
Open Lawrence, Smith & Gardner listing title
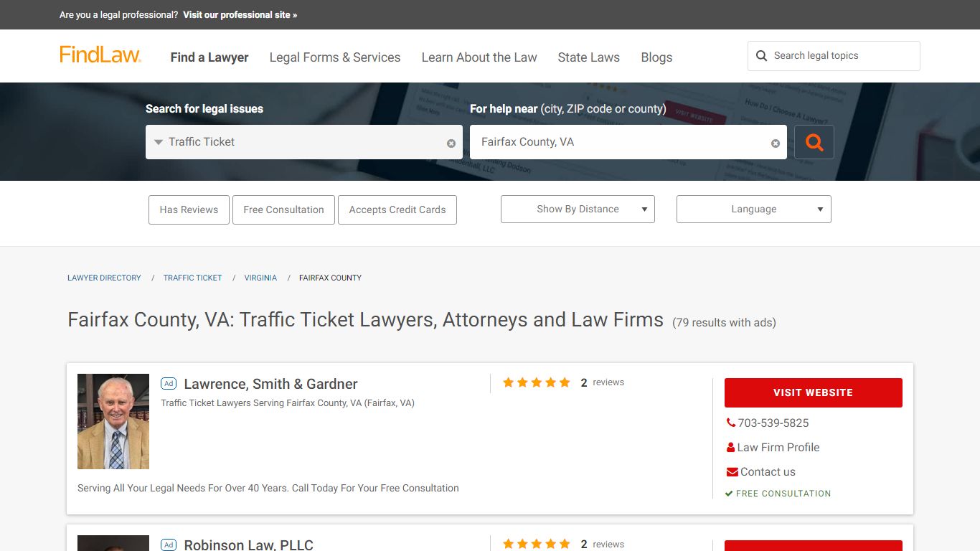270,384
